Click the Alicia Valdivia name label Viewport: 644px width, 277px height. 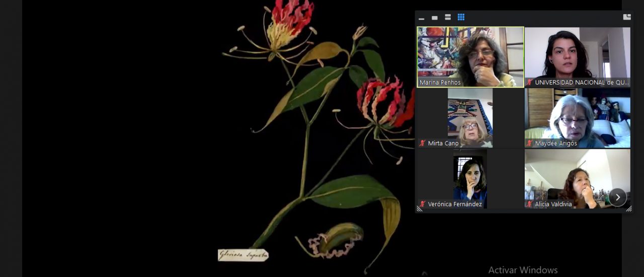[553, 204]
